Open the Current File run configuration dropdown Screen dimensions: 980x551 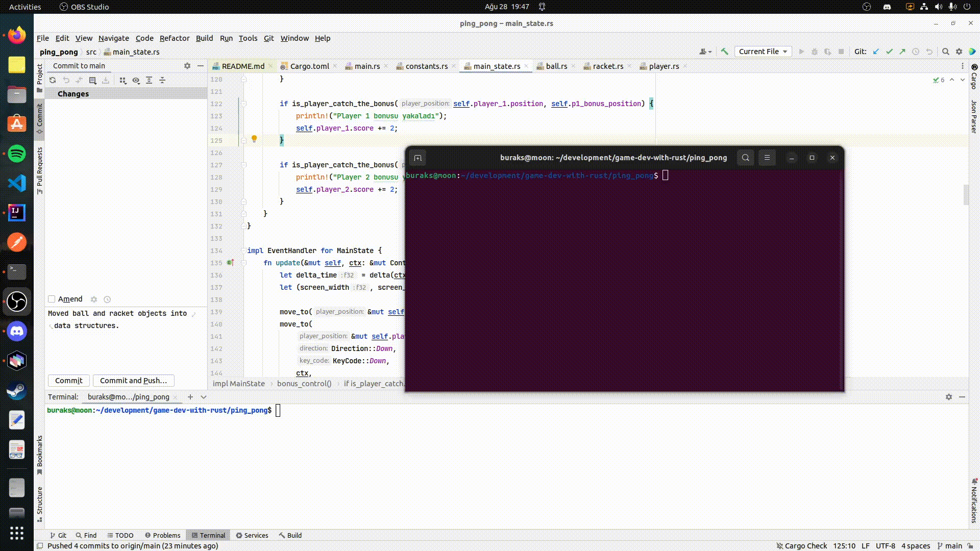[763, 52]
